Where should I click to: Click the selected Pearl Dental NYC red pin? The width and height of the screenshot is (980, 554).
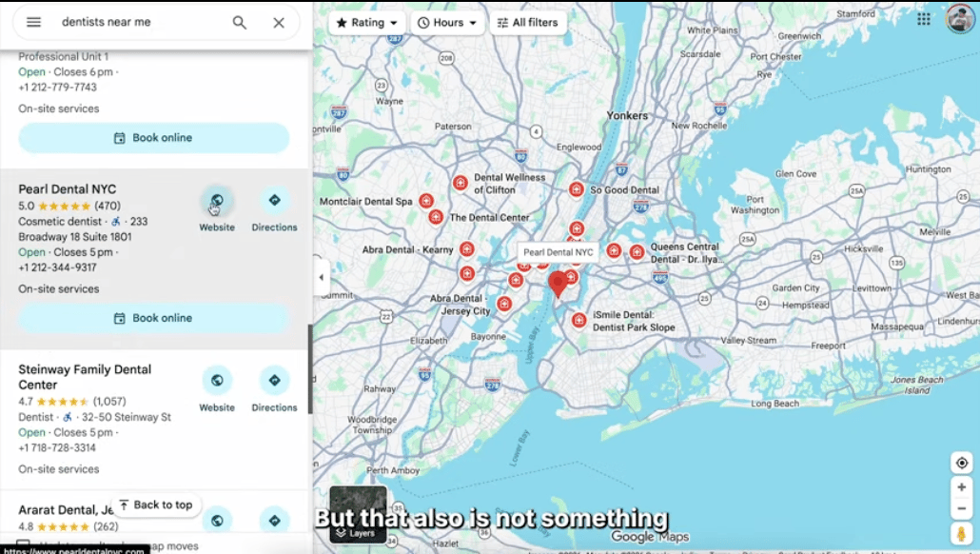(558, 285)
